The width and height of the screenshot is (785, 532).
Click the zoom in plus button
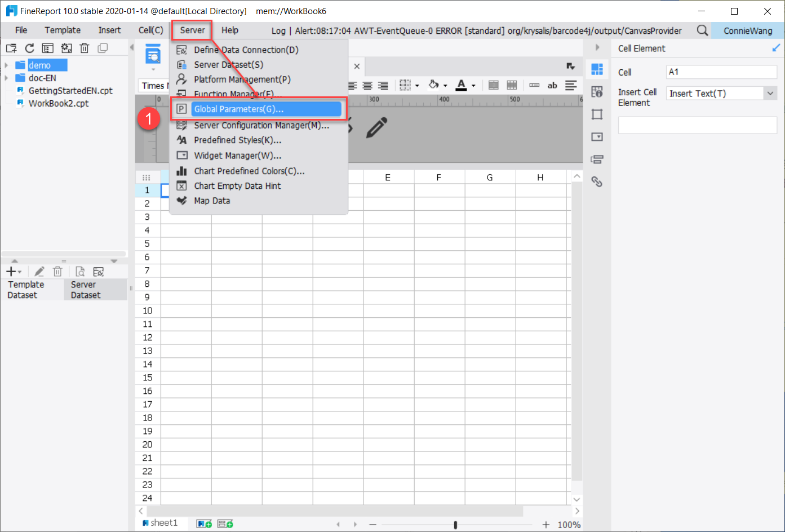[x=545, y=525]
